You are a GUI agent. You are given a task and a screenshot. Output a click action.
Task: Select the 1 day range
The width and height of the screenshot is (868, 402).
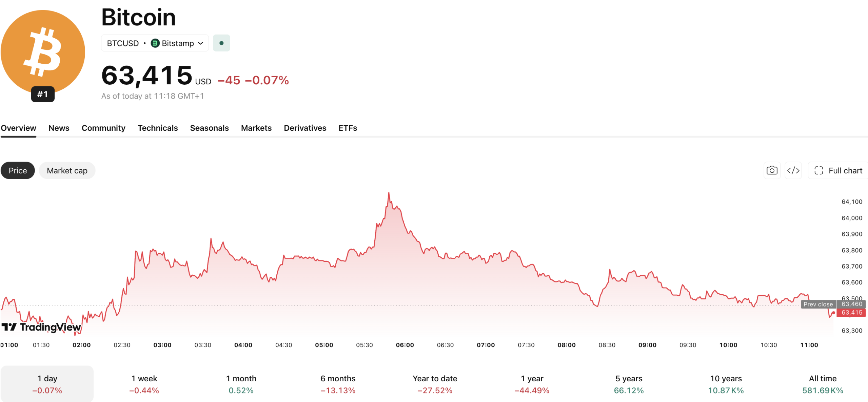pyautogui.click(x=47, y=384)
